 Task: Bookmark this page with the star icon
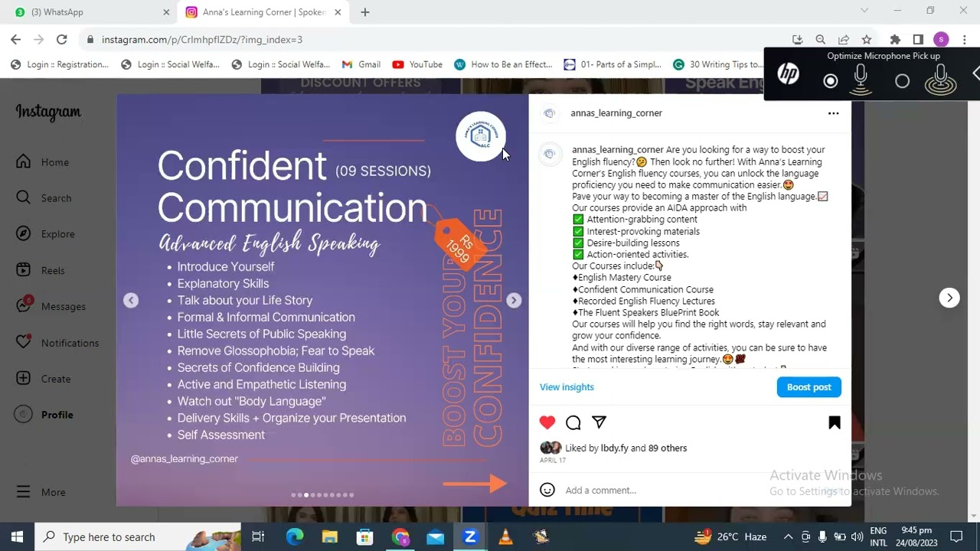click(866, 40)
